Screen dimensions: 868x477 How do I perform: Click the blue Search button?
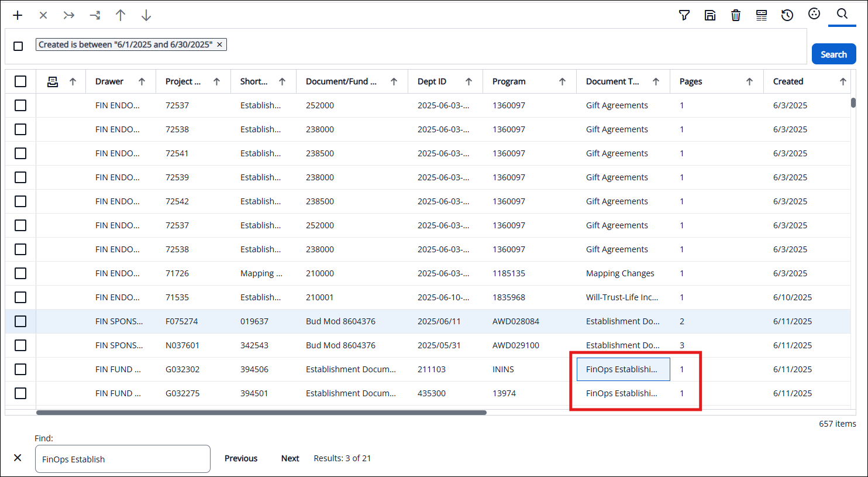click(x=833, y=54)
